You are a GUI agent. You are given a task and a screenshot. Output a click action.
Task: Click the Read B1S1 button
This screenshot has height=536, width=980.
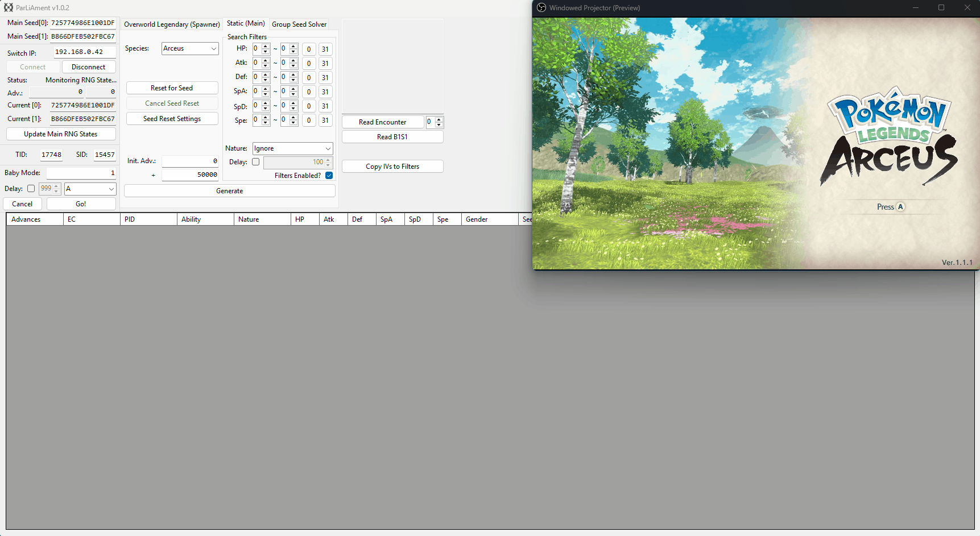click(392, 137)
